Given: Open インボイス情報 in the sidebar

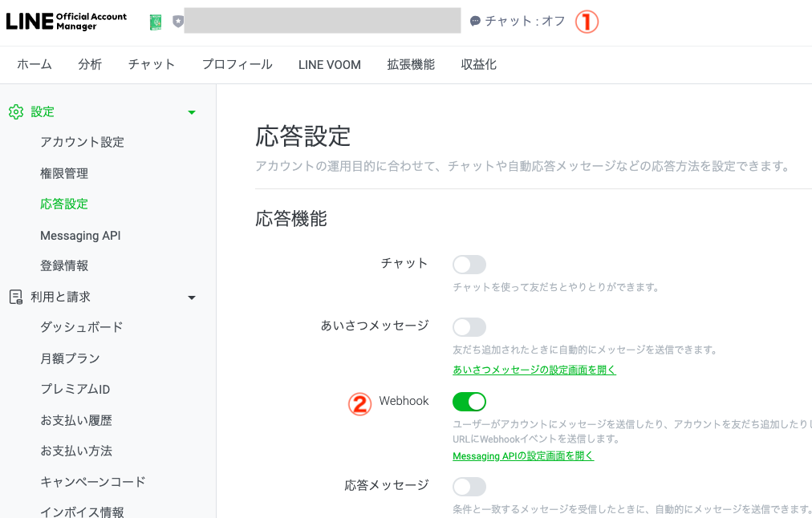Looking at the screenshot, I should 82,512.
